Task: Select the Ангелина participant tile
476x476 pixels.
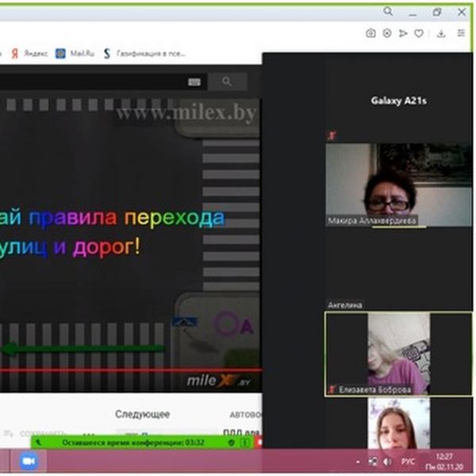Action: pos(398,269)
